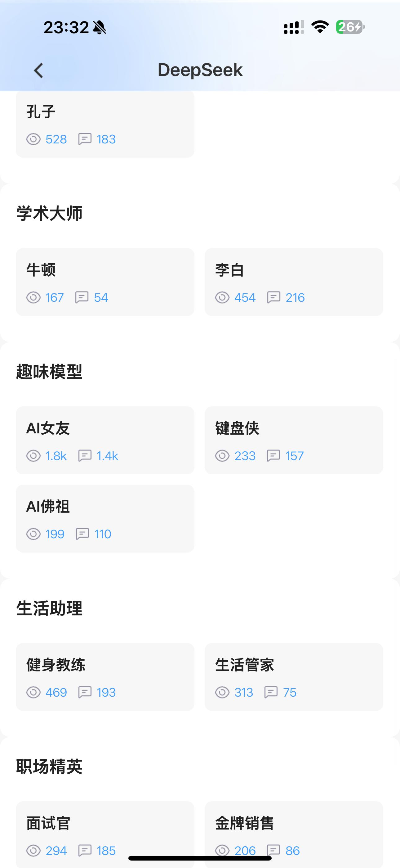Image resolution: width=400 pixels, height=868 pixels.
Task: Tap the comment icon on 牛顿 card
Action: point(82,297)
